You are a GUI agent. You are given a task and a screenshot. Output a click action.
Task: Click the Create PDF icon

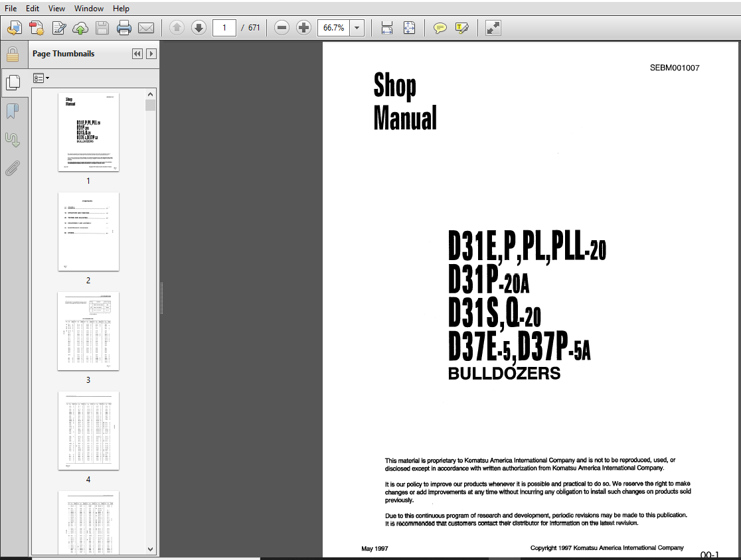[37, 28]
